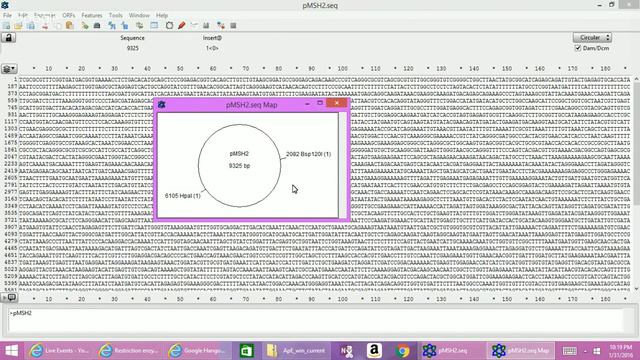Click the 6105 HpaI site label on map
The width and height of the screenshot is (640, 360).
[183, 196]
